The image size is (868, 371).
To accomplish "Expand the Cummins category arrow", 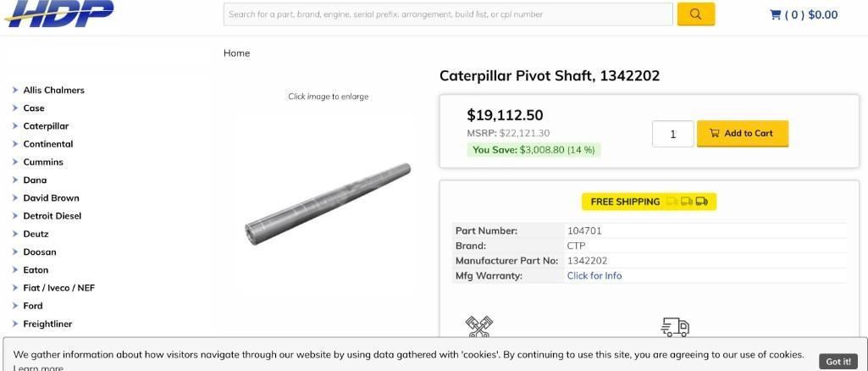I will pyautogui.click(x=15, y=162).
